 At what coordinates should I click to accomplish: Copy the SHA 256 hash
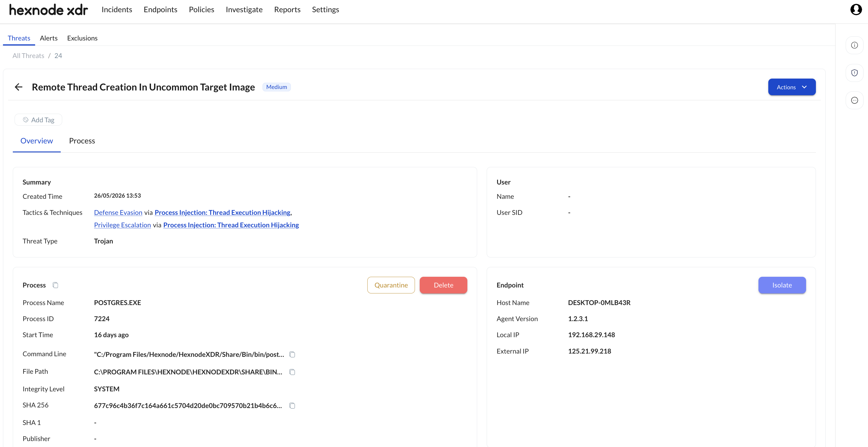tap(292, 406)
